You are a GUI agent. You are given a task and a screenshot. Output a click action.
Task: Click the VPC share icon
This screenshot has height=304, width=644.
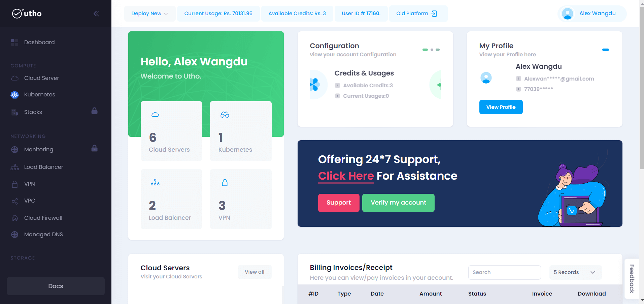tap(14, 201)
